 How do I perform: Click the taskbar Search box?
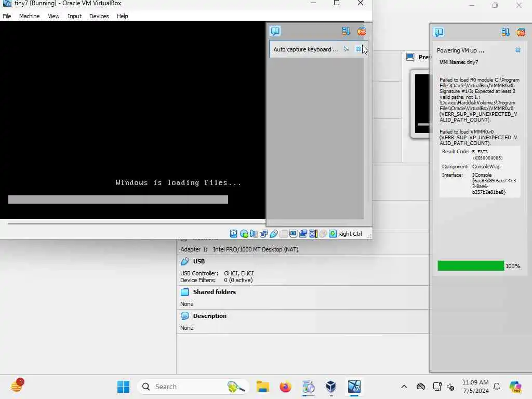click(x=193, y=387)
